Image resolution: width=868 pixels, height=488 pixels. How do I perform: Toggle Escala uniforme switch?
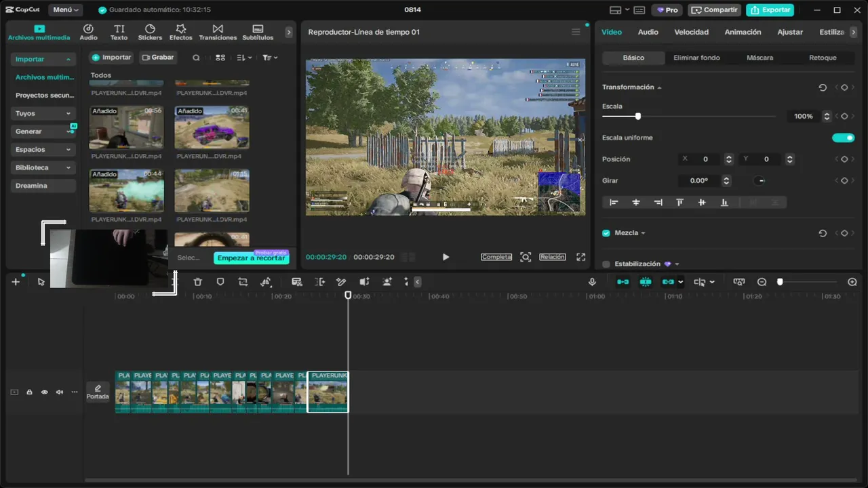coord(844,138)
